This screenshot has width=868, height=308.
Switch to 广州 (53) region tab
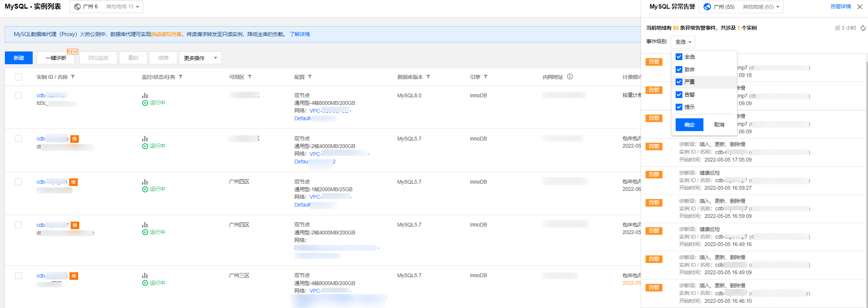point(719,7)
